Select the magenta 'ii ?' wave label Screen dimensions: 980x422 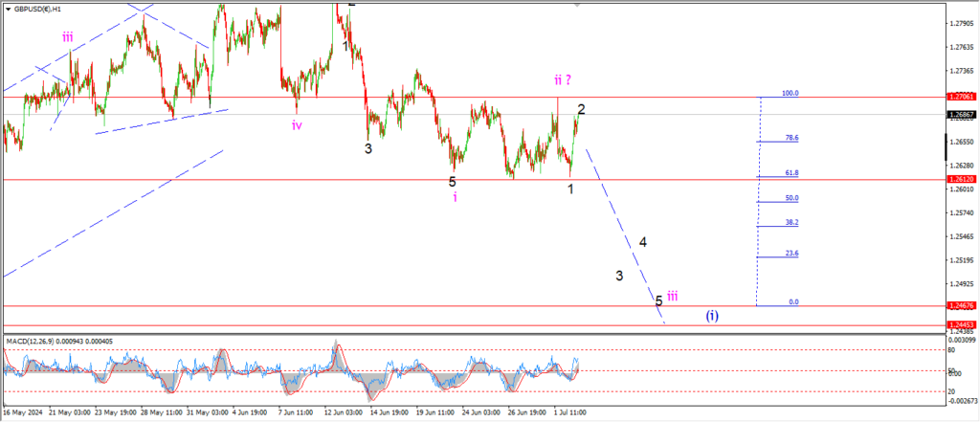pyautogui.click(x=562, y=79)
